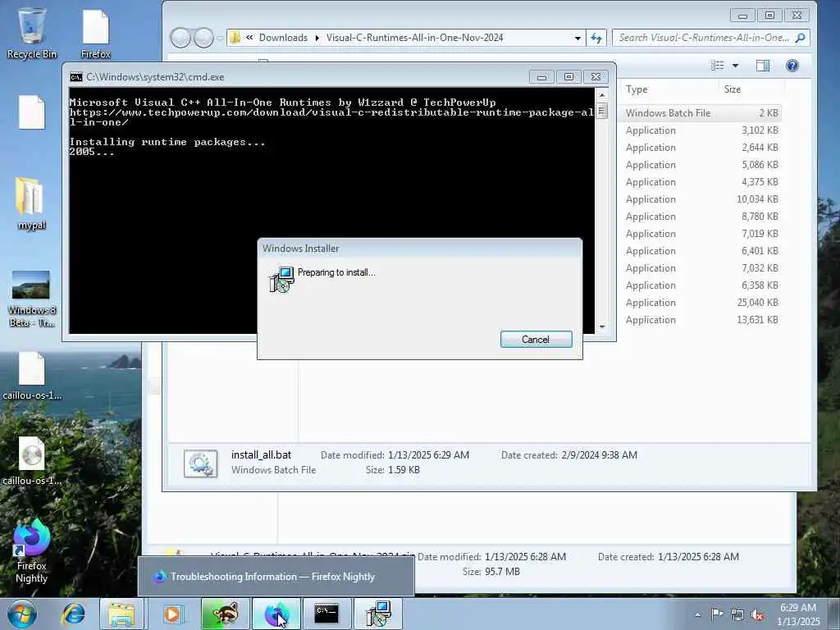The image size is (840, 630).
Task: Open the taskbar clock and date
Action: click(798, 614)
